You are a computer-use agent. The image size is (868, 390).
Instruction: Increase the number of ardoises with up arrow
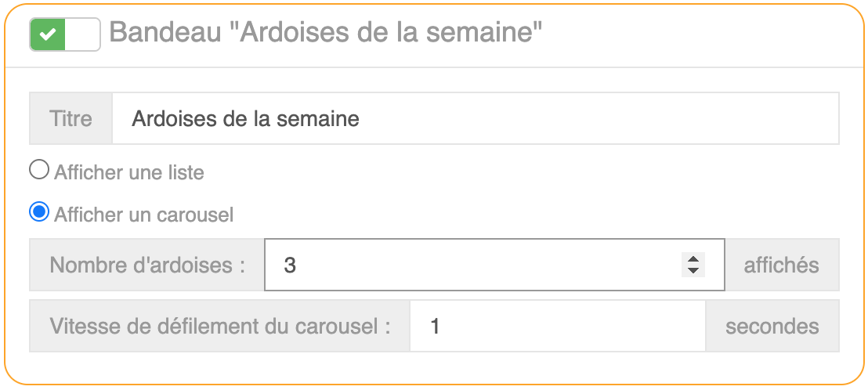[x=693, y=259]
